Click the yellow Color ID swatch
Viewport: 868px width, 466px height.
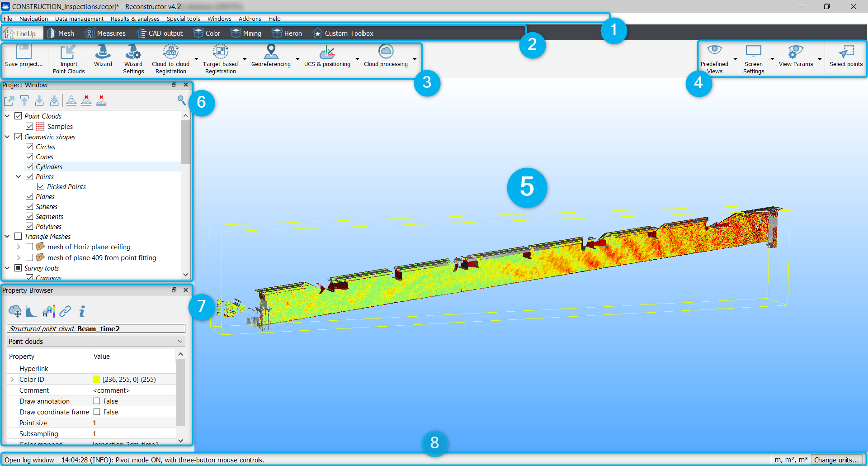point(96,379)
